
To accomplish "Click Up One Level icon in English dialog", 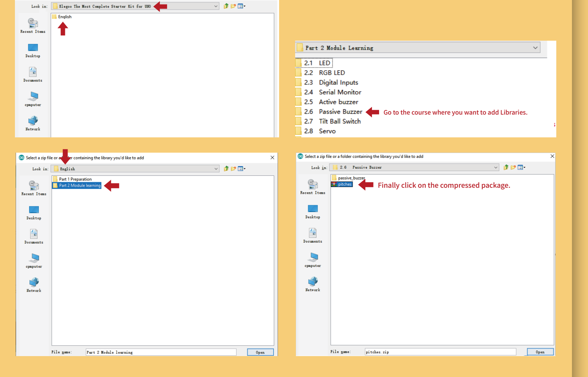I will [226, 169].
